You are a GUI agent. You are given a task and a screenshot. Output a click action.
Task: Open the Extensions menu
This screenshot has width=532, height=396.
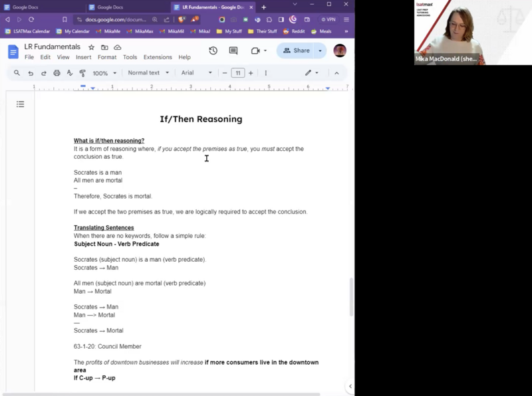tap(158, 57)
